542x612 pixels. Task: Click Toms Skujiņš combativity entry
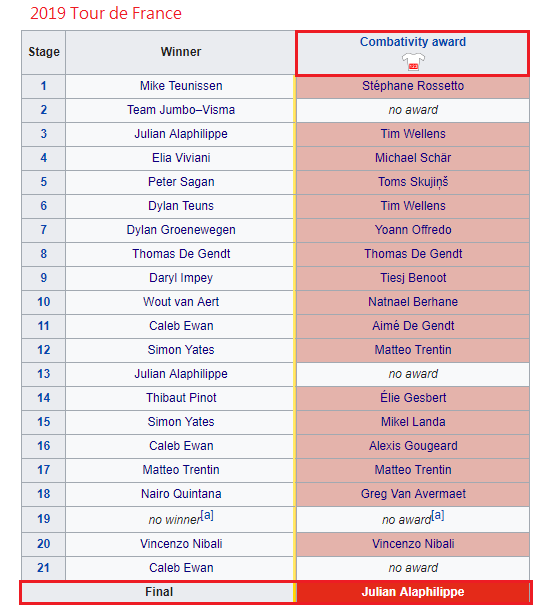(413, 182)
